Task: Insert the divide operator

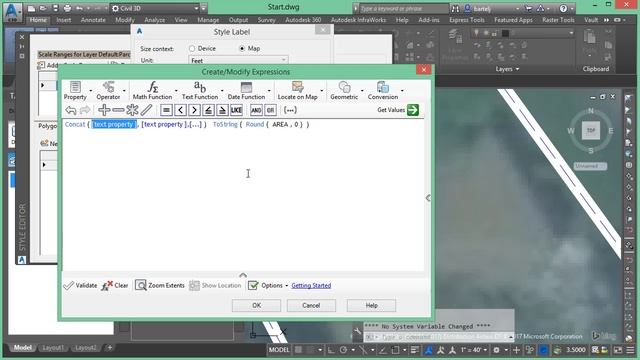Action: coord(147,110)
